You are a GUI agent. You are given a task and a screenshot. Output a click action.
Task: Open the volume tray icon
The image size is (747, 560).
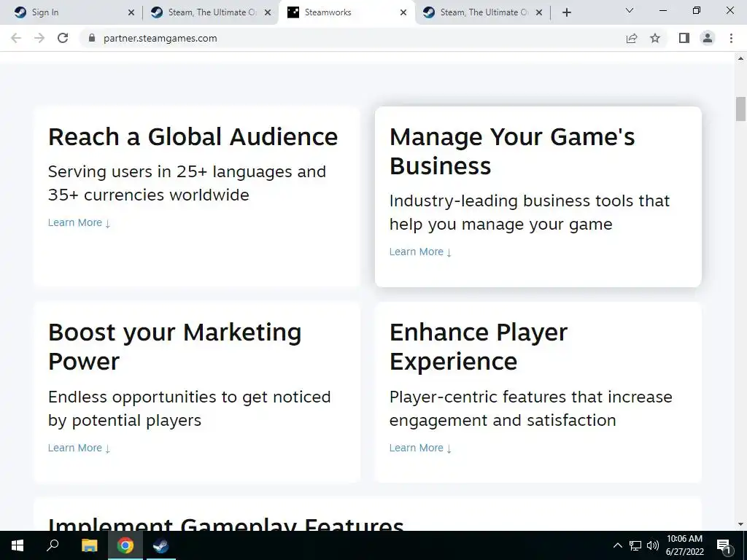(x=653, y=545)
